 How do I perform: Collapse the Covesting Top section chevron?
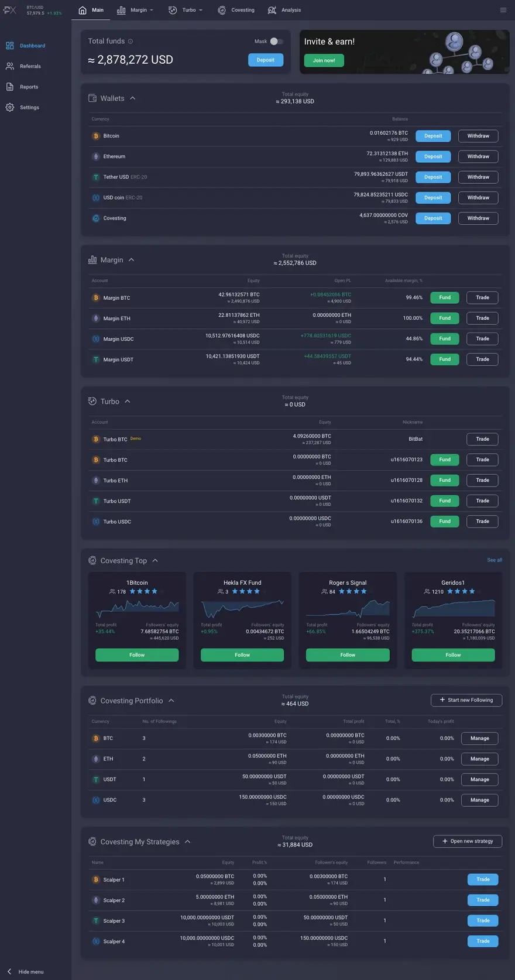point(155,560)
